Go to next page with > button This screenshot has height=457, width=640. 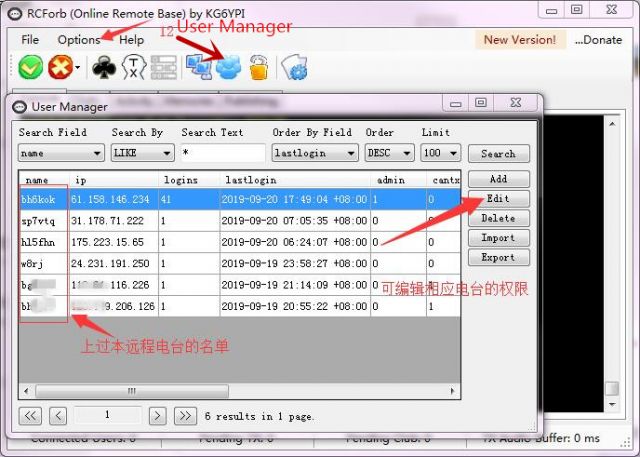point(158,416)
